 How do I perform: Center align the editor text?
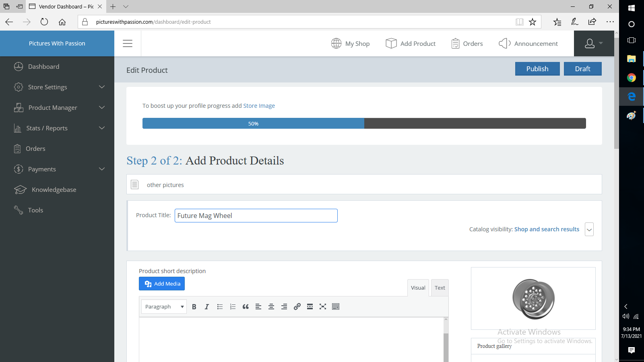tap(271, 306)
